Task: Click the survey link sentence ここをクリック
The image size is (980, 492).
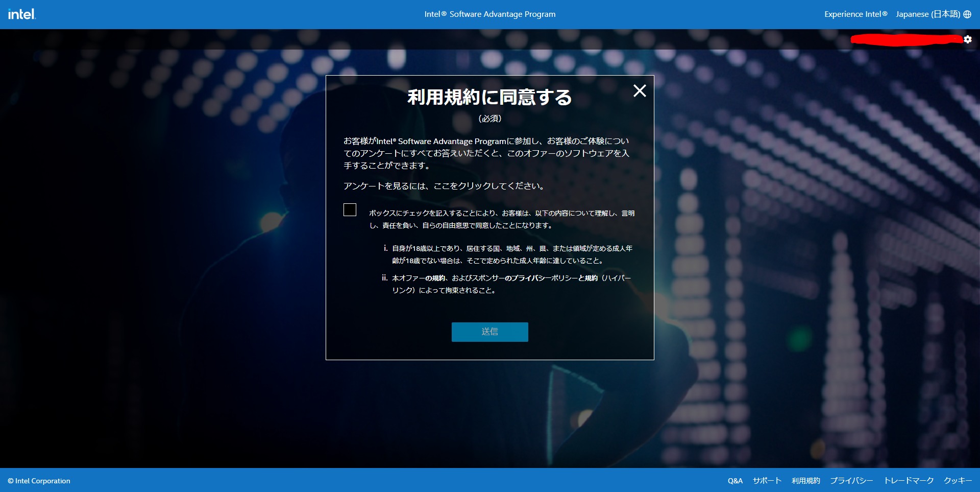Action: click(x=462, y=186)
